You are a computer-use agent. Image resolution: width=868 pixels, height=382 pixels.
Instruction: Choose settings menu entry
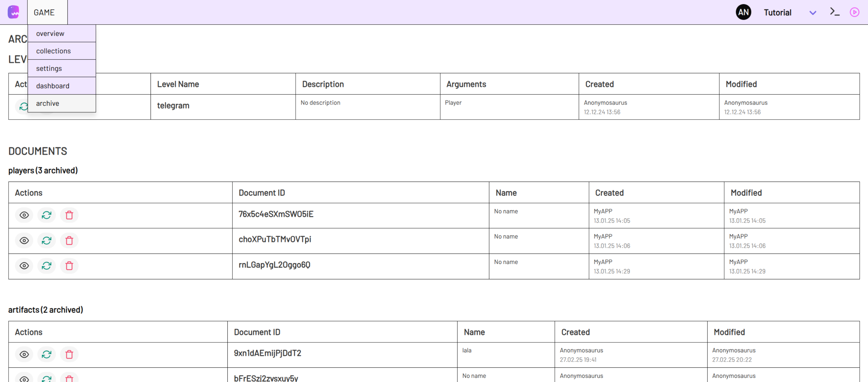point(49,69)
